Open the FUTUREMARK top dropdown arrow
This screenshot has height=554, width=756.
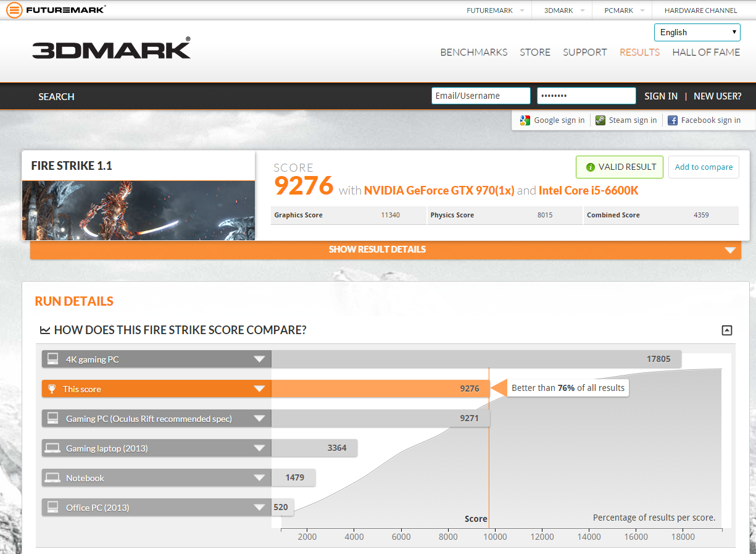tap(522, 10)
